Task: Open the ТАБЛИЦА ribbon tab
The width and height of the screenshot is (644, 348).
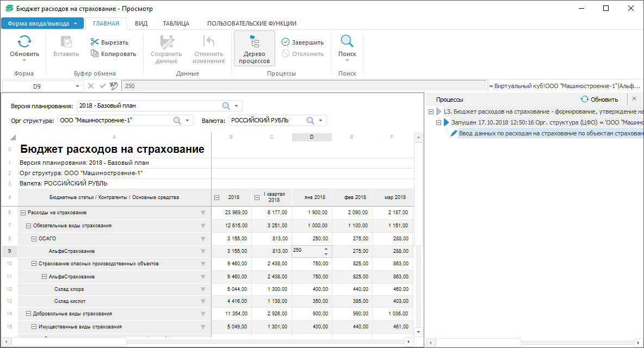Action: pyautogui.click(x=176, y=23)
